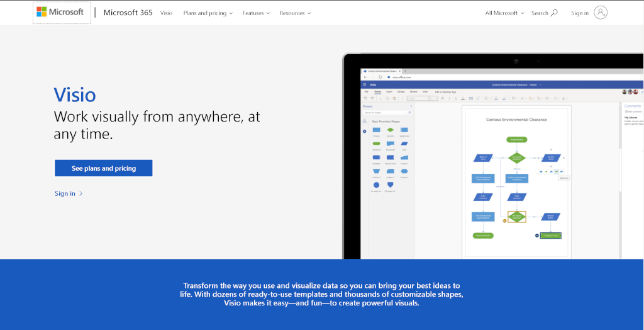
Task: Select the Design tab in Visio mockup
Action: coord(401,92)
